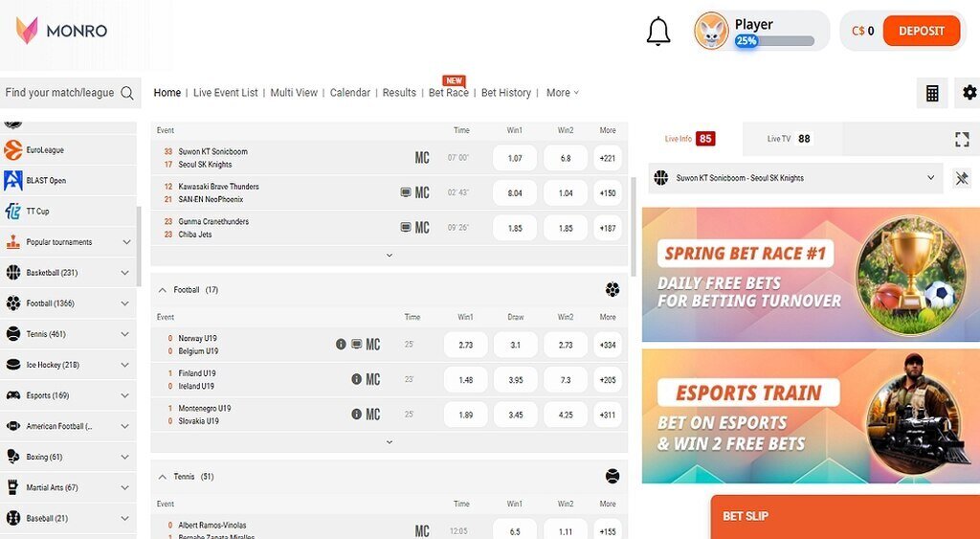
Task: Click the tennis ball icon in Tennis header
Action: click(612, 477)
